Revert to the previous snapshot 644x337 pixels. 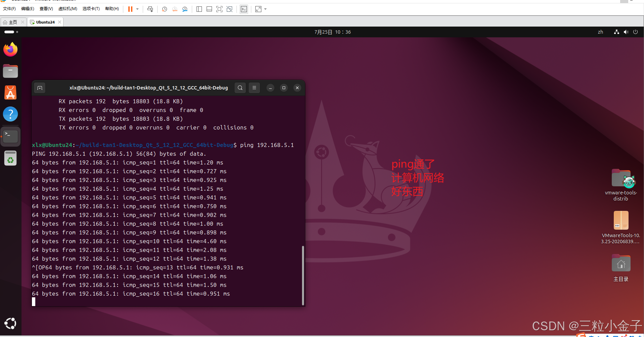point(175,9)
